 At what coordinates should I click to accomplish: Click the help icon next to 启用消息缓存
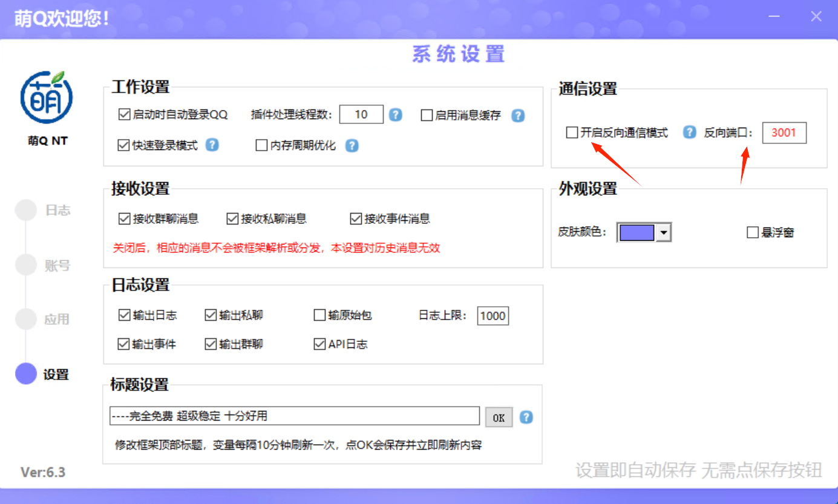518,116
